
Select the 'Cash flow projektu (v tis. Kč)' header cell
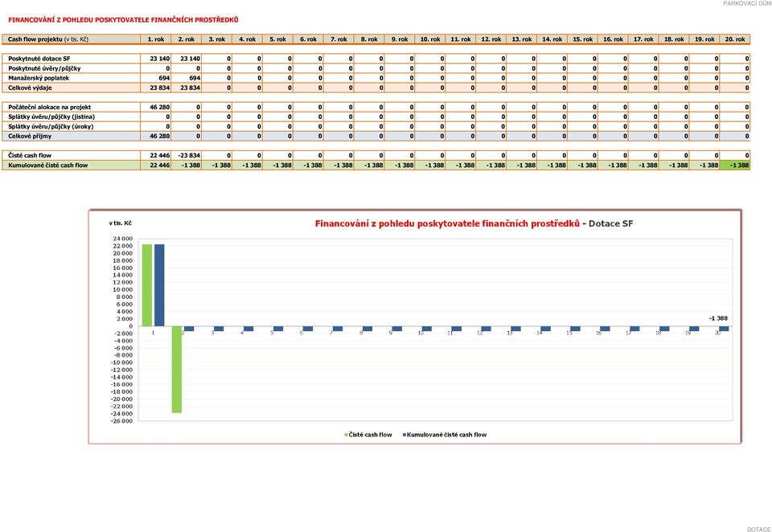[72, 39]
